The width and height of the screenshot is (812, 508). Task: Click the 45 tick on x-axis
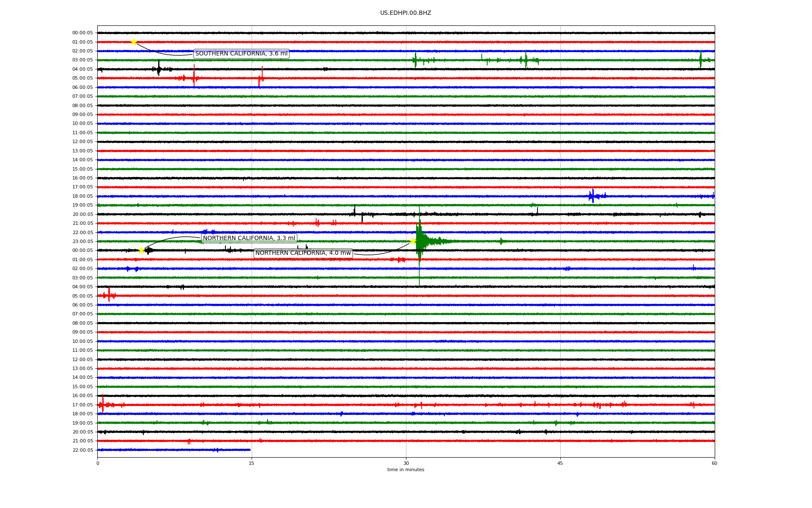click(x=560, y=463)
